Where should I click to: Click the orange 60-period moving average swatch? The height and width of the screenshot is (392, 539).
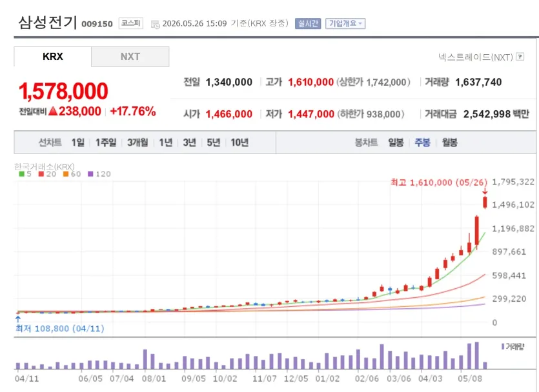[x=66, y=174]
